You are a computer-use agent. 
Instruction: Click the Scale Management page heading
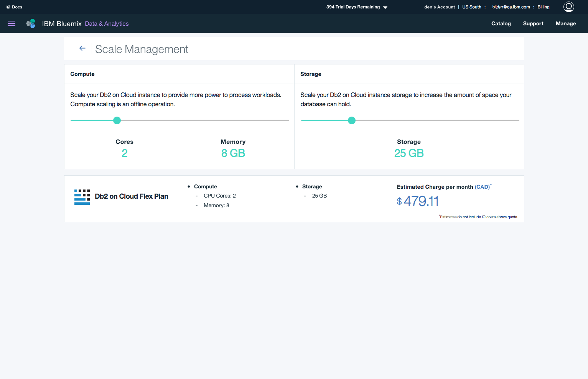point(142,49)
